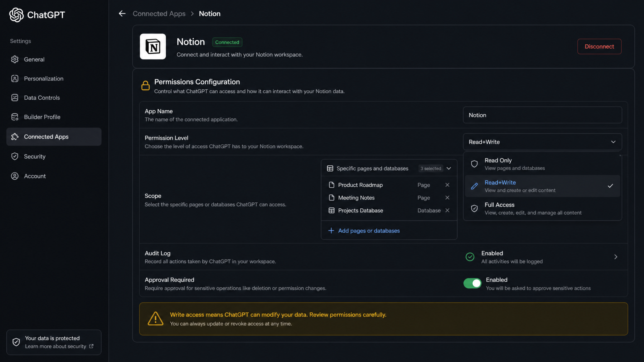Click the Notion app logo
Screen dimensions: 644x362
153,47
